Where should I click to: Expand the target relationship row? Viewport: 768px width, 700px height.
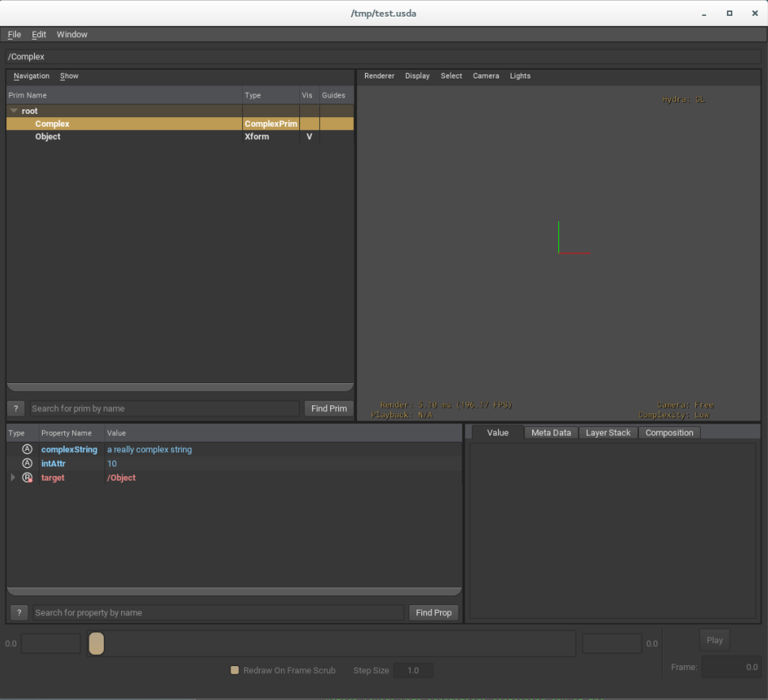[x=13, y=478]
